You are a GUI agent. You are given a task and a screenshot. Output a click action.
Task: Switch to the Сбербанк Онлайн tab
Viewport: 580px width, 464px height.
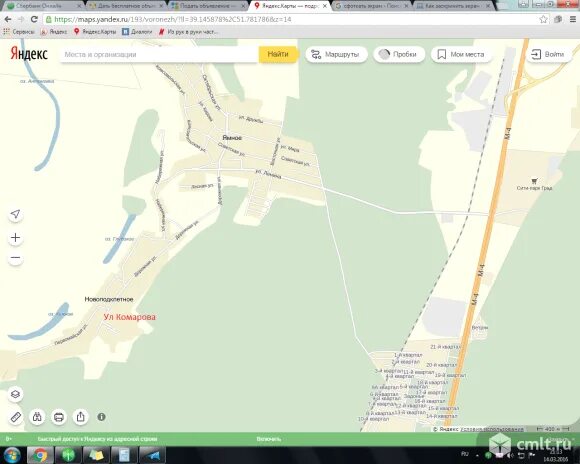43,6
